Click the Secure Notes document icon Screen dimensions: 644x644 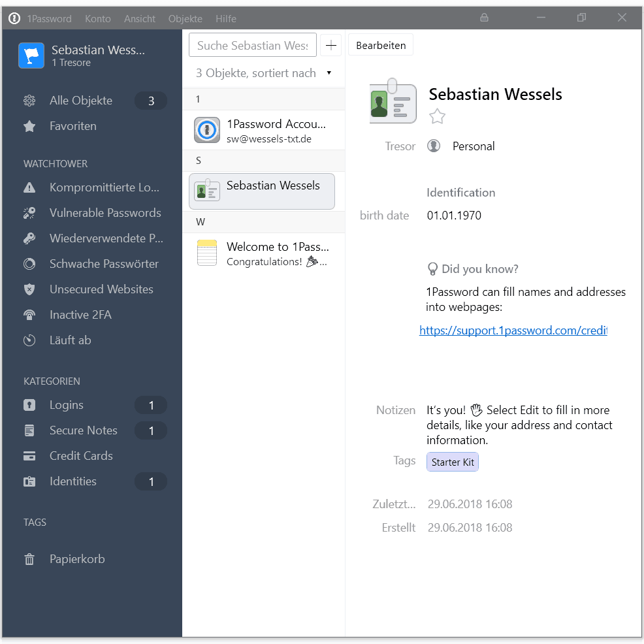[29, 430]
